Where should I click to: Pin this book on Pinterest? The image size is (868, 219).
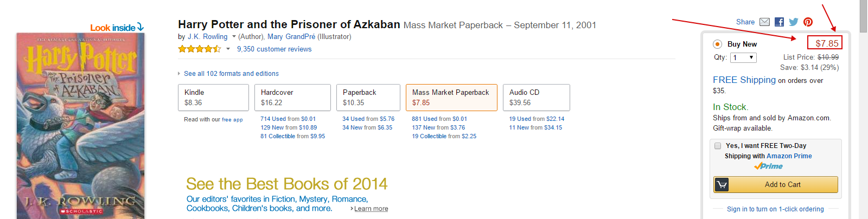808,22
